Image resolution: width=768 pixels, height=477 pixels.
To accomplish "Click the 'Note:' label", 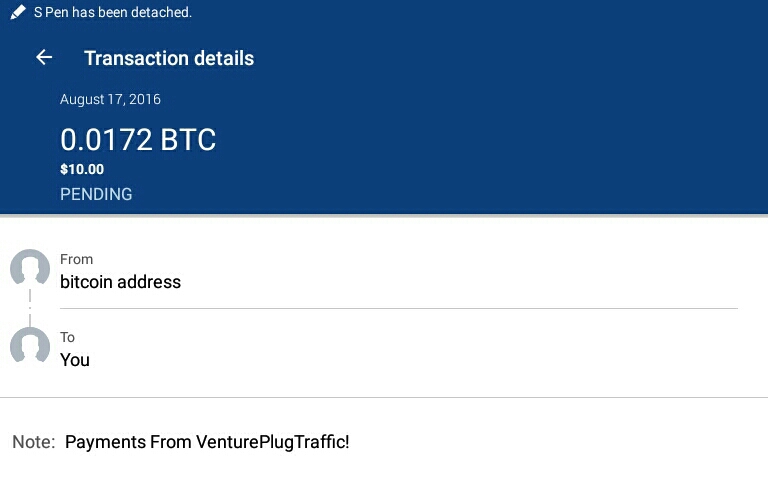I will (x=33, y=441).
